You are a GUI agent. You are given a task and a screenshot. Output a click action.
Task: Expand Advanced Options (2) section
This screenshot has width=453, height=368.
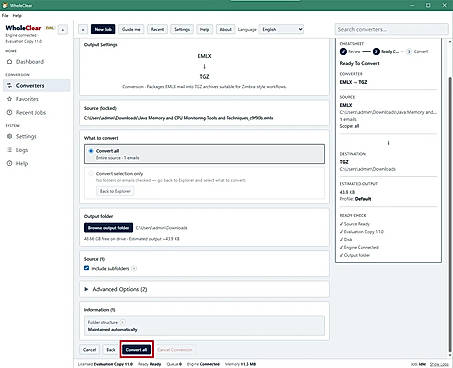[204, 289]
